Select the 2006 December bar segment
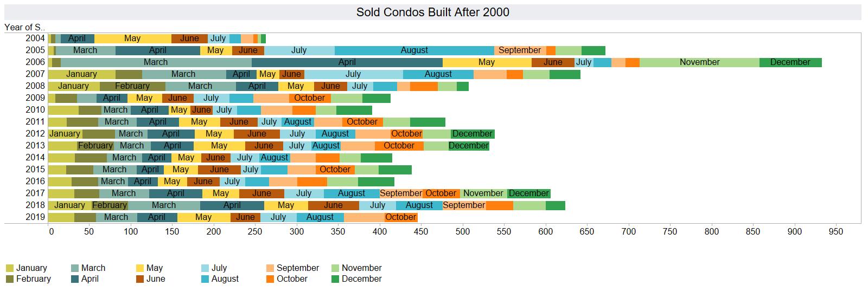This screenshot has height=298, width=868. pyautogui.click(x=790, y=62)
